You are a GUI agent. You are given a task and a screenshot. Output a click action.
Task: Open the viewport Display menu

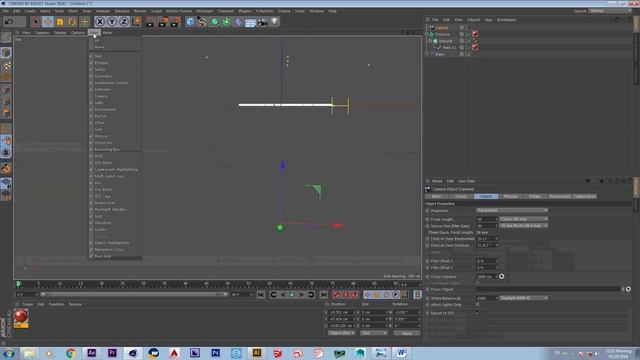60,33
